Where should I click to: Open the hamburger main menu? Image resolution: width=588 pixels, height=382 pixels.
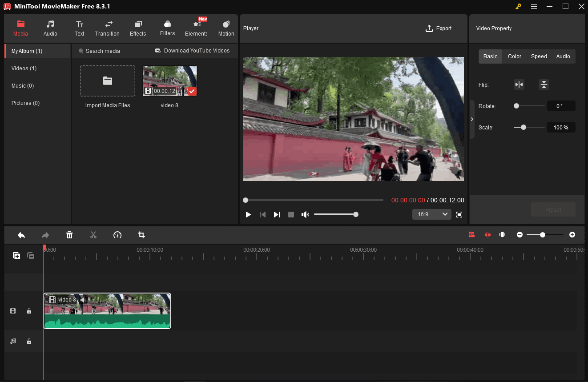tap(534, 6)
